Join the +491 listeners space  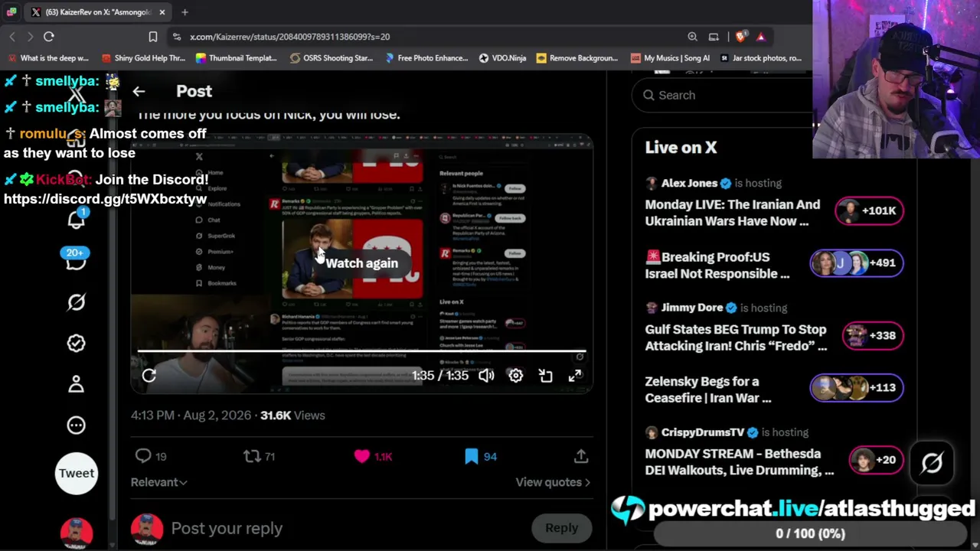coord(857,262)
